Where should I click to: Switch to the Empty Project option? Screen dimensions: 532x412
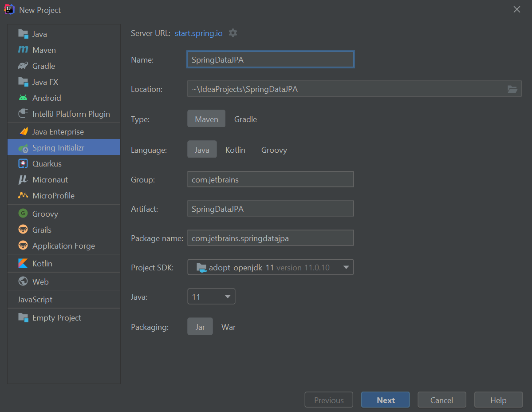57,317
